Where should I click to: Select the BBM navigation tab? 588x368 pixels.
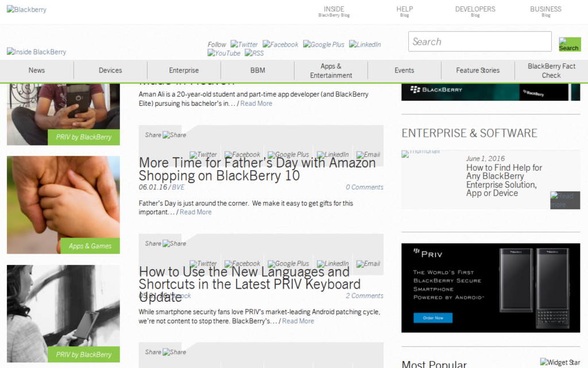[x=258, y=70]
